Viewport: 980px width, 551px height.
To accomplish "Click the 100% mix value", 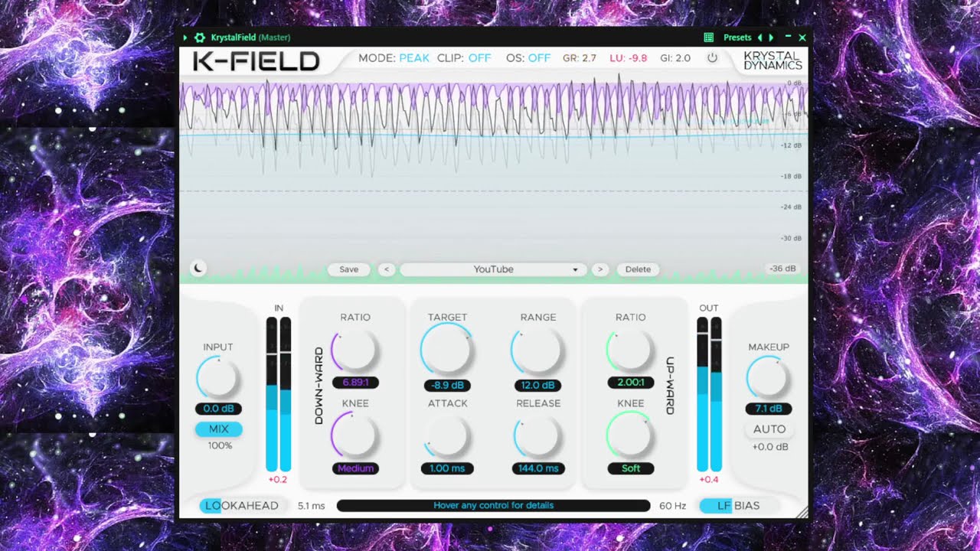I will tap(220, 445).
